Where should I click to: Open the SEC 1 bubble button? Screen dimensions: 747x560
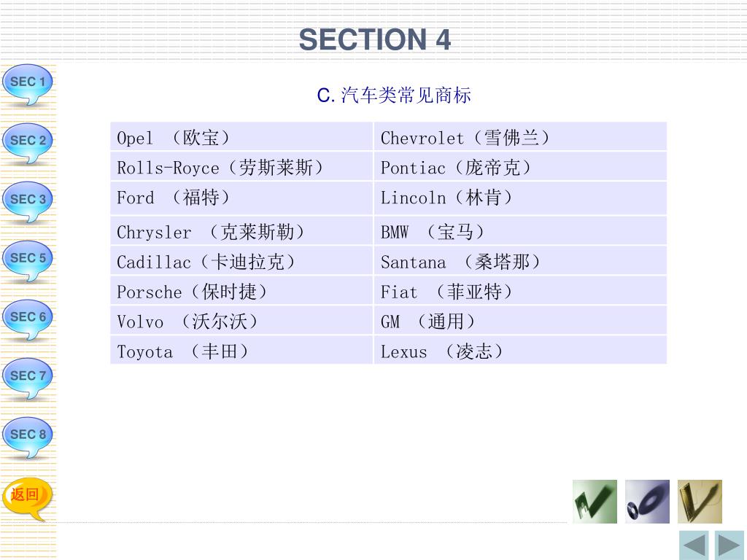tap(28, 84)
